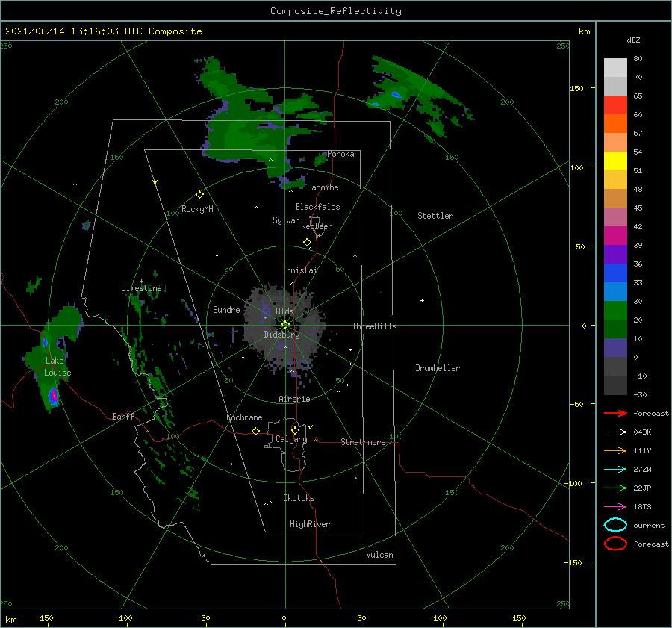Click the Cochrane town label

[244, 417]
